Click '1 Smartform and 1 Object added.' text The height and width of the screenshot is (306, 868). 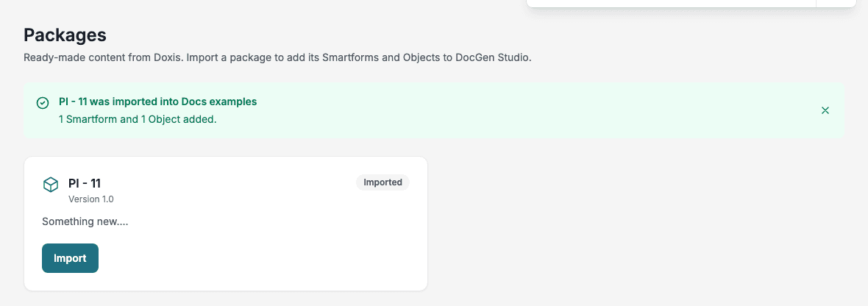[138, 119]
